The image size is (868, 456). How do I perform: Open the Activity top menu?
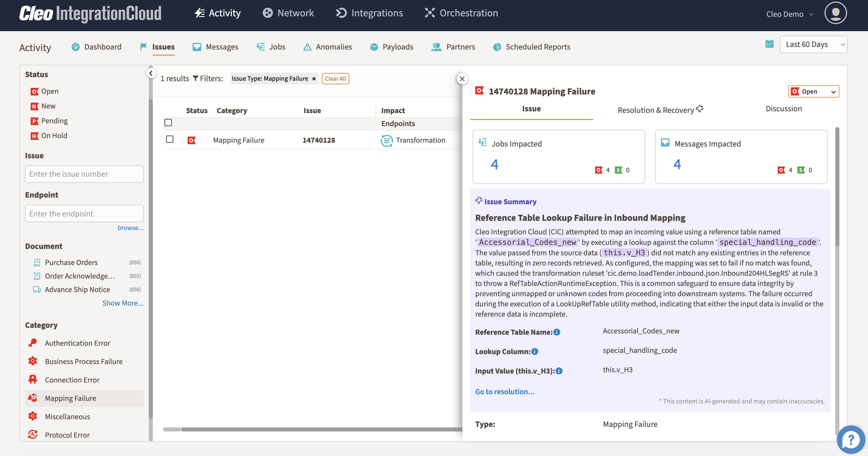point(218,13)
